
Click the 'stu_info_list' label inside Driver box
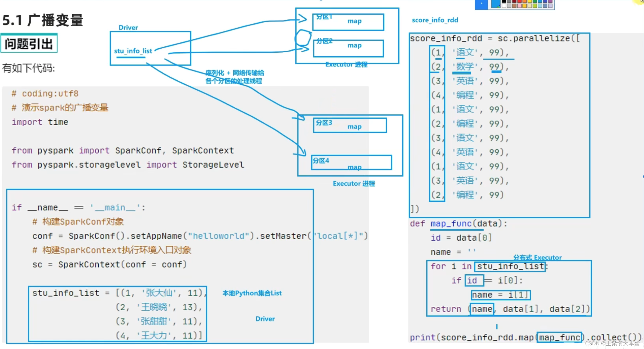pyautogui.click(x=133, y=51)
